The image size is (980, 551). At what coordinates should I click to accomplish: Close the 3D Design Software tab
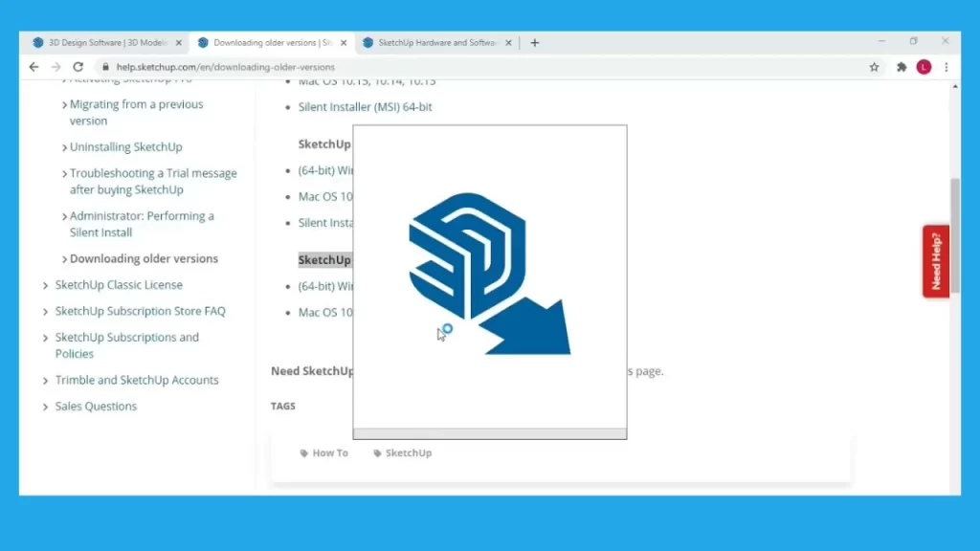click(179, 42)
